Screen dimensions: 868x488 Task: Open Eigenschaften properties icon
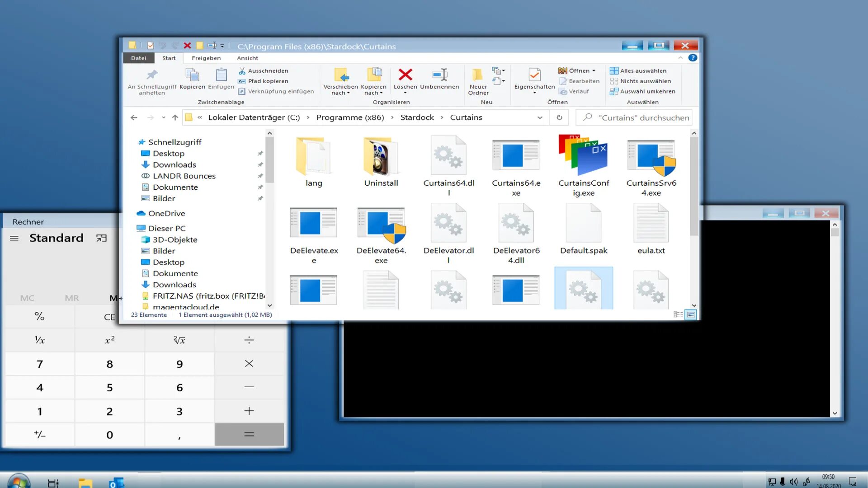(x=534, y=75)
